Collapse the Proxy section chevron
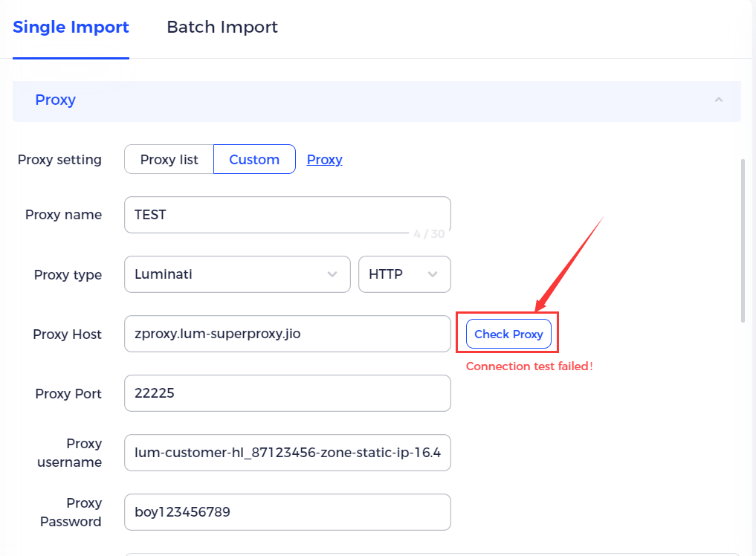756x556 pixels. [x=718, y=100]
